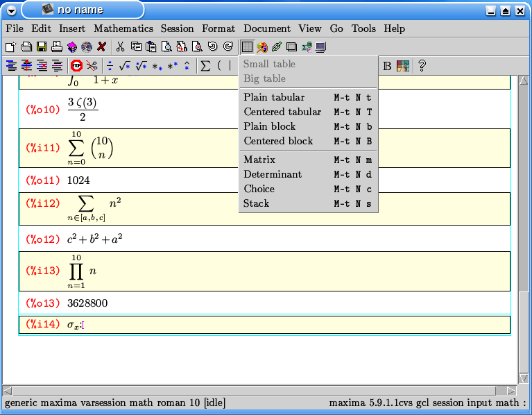The image size is (532, 415).
Task: Click the globe icon in the toolbar
Action: pos(87,46)
